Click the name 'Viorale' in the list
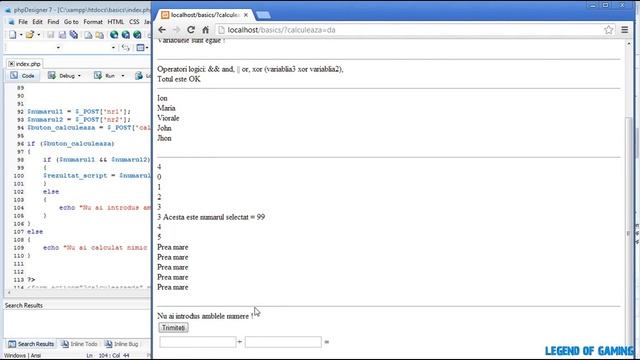This screenshot has width=640, height=360. (x=168, y=118)
